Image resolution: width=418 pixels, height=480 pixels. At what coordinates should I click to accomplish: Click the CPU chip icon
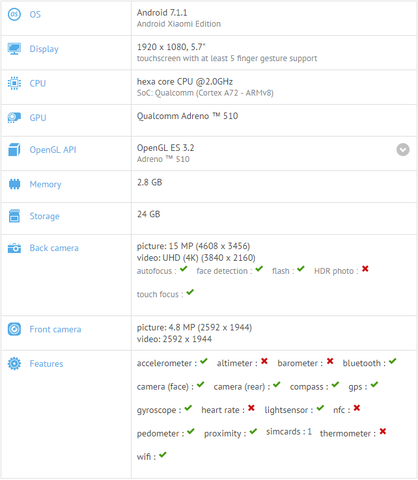click(14, 83)
